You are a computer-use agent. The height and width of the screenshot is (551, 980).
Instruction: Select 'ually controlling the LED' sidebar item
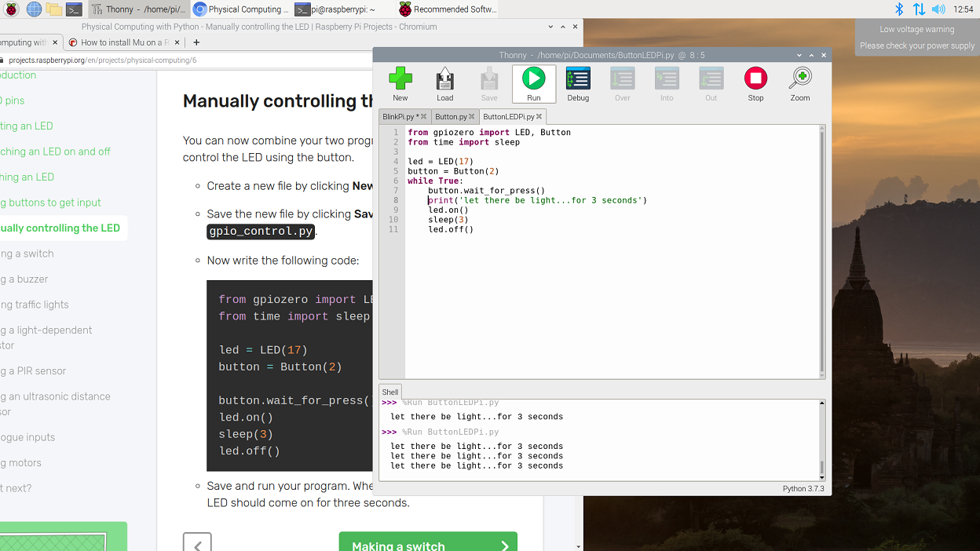point(60,228)
